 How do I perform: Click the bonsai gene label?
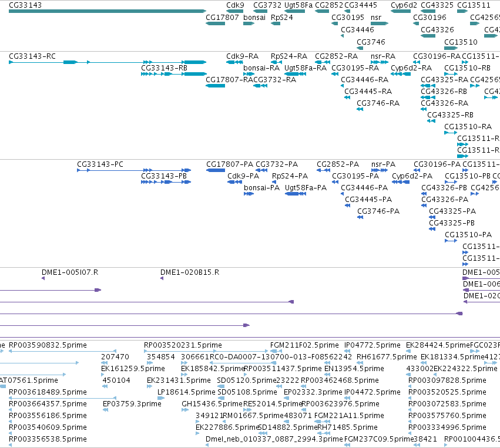[x=254, y=18]
